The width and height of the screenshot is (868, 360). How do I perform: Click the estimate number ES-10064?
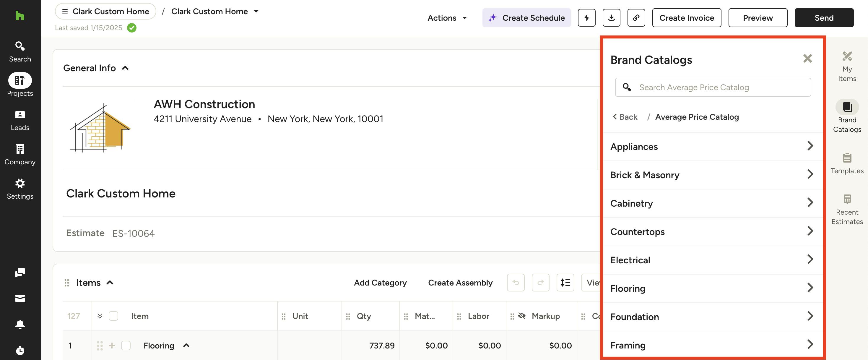click(134, 233)
